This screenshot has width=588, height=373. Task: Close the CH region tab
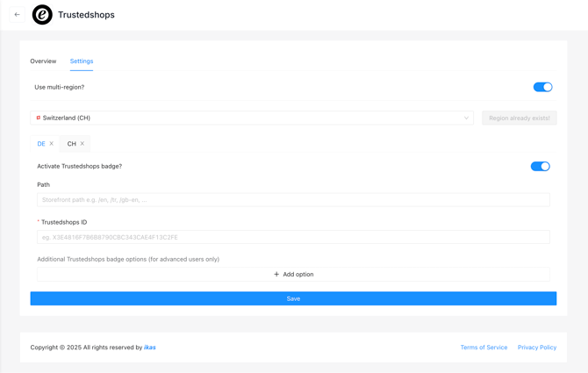point(82,144)
